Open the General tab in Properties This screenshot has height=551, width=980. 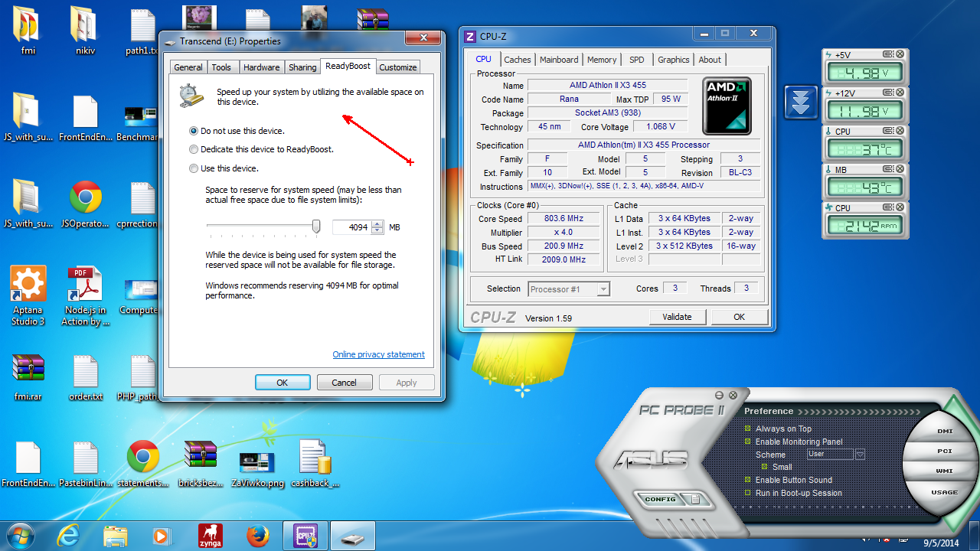tap(188, 67)
